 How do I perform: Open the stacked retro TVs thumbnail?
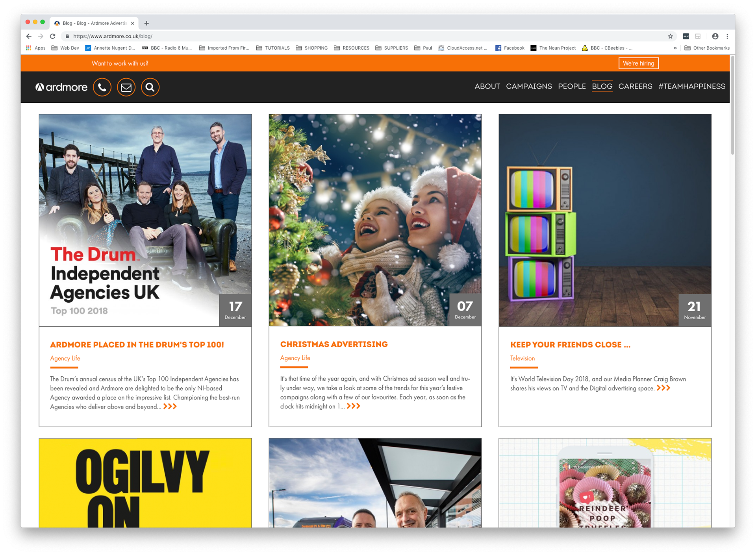pyautogui.click(x=605, y=220)
